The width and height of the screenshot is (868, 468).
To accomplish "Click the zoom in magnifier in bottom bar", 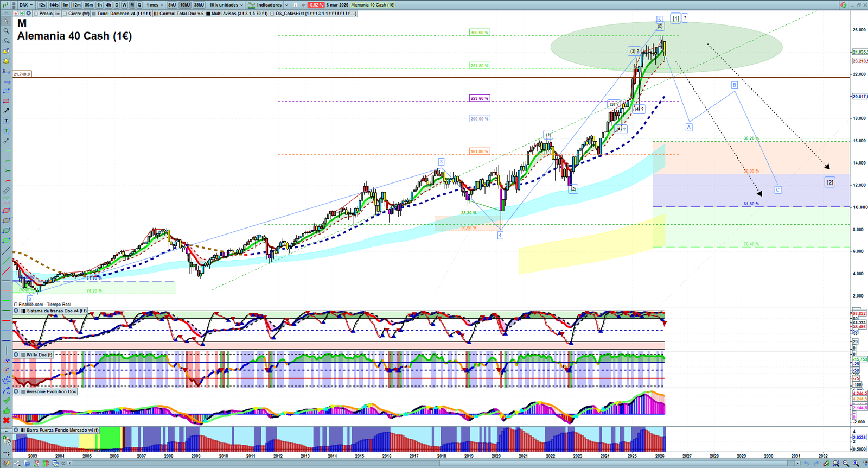I will [856, 464].
